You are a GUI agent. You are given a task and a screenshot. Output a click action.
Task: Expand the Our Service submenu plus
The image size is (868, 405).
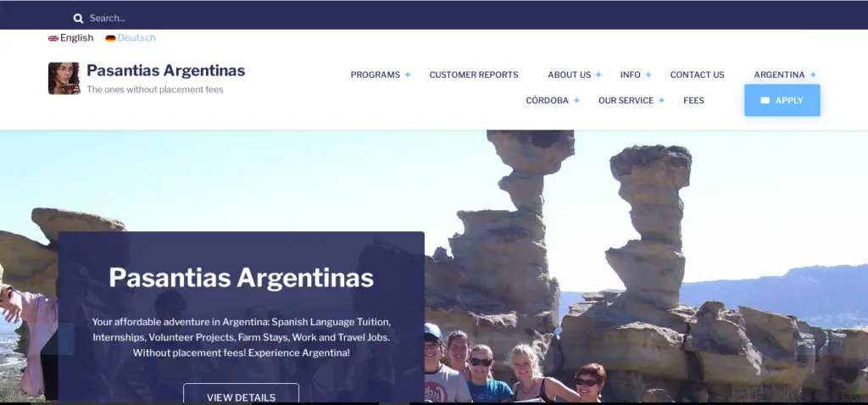tap(661, 101)
